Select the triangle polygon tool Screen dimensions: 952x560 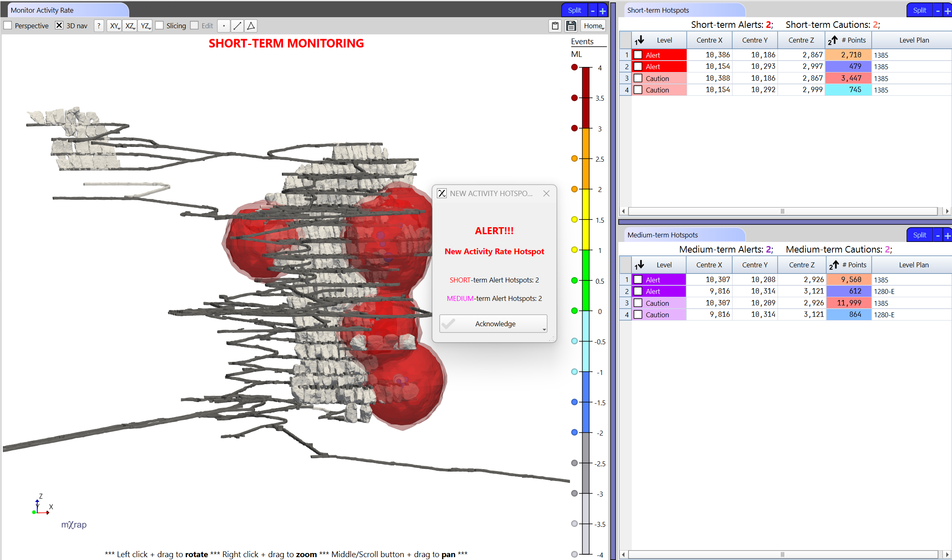pos(251,26)
